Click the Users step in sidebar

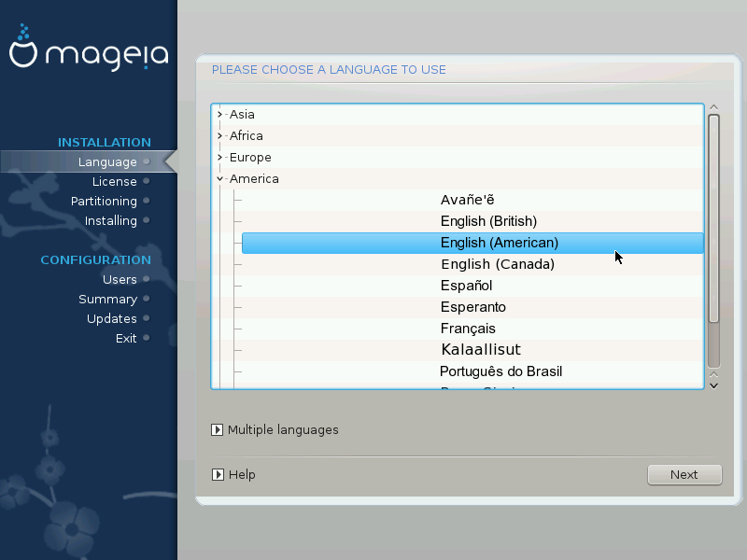[x=120, y=279]
